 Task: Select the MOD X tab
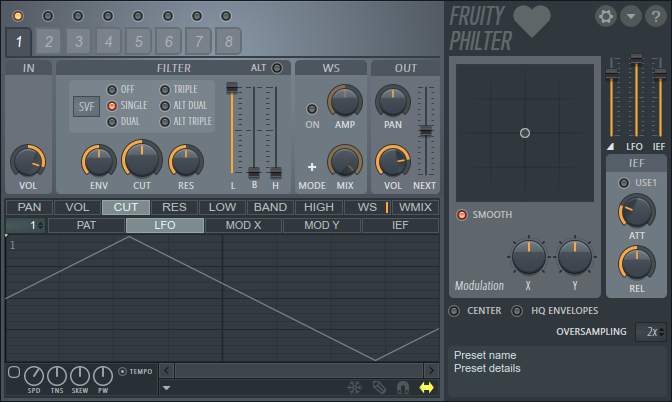tap(243, 226)
